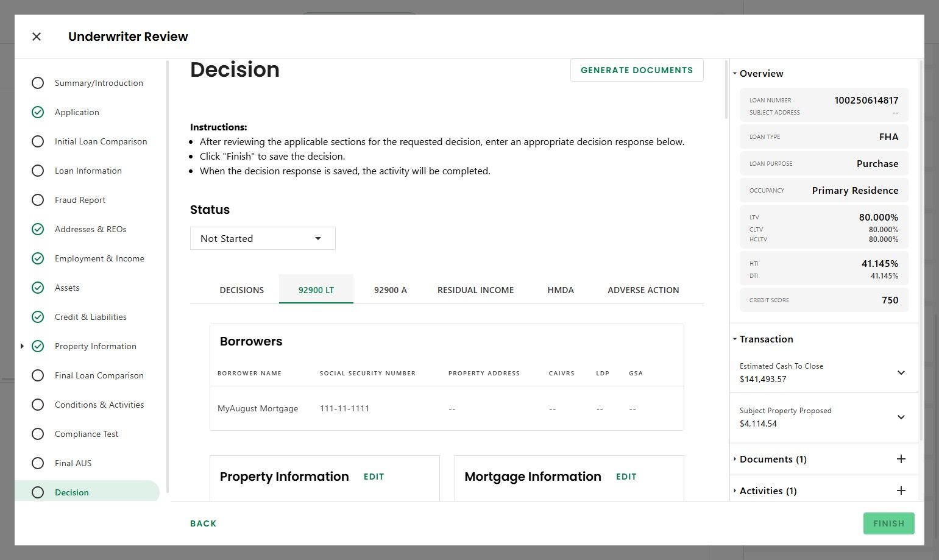
Task: Expand Subject Property Proposed details
Action: tap(901, 417)
